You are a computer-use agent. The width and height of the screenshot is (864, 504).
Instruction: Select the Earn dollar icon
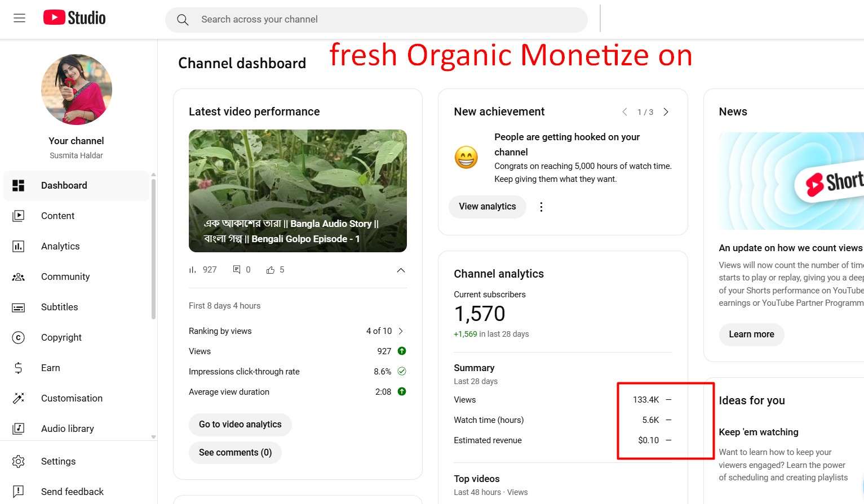pos(19,368)
